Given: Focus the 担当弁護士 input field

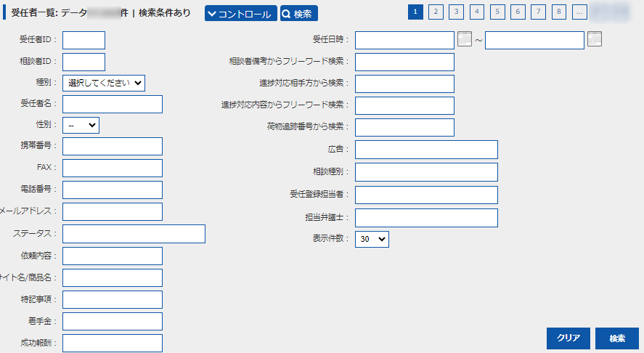Looking at the screenshot, I should pos(426,218).
